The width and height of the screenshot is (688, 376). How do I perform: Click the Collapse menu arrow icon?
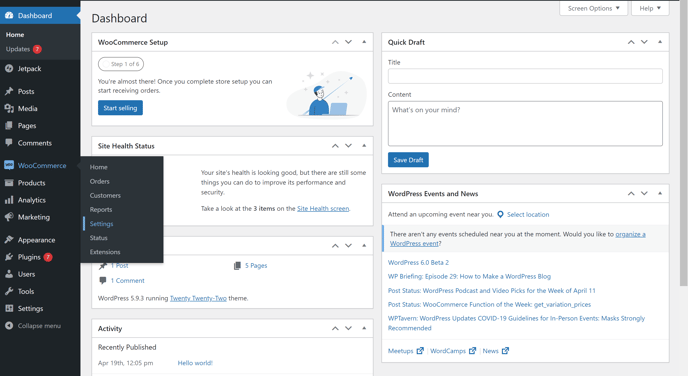pos(9,326)
